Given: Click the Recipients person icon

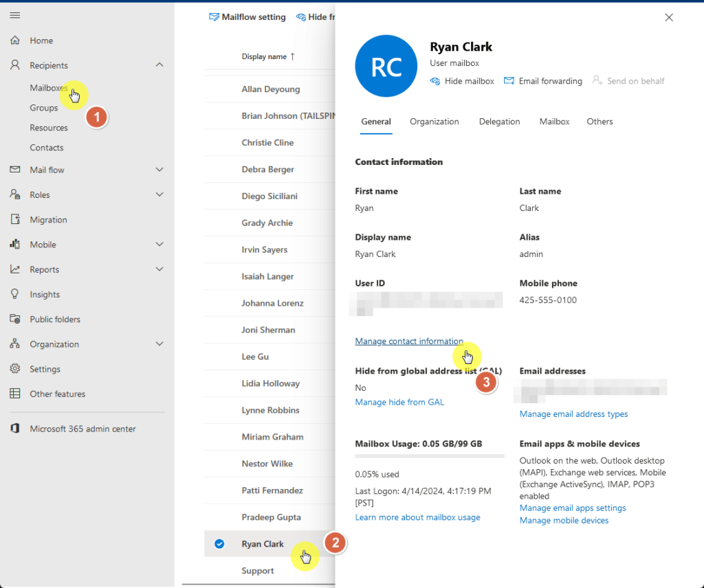Looking at the screenshot, I should click(x=15, y=65).
